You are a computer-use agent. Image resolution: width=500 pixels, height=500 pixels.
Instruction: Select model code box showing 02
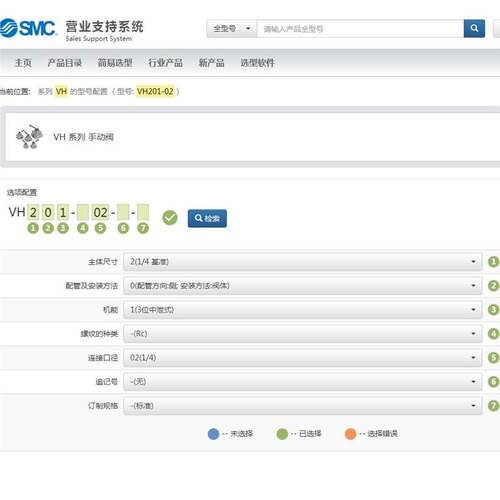[100, 213]
